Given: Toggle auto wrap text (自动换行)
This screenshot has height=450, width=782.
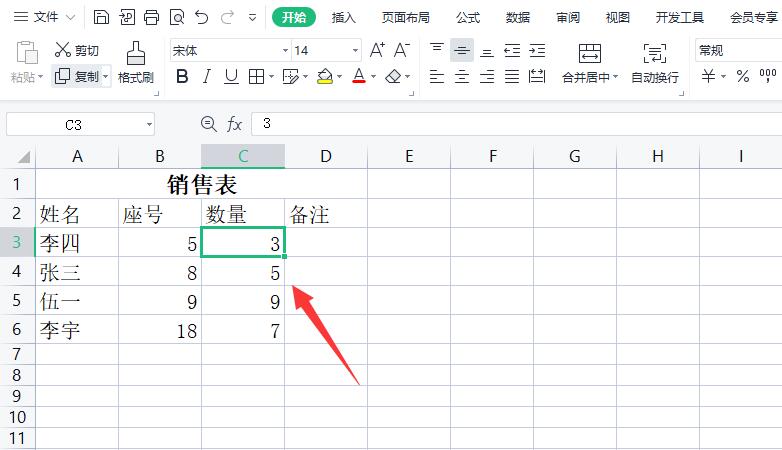Looking at the screenshot, I should 654,62.
